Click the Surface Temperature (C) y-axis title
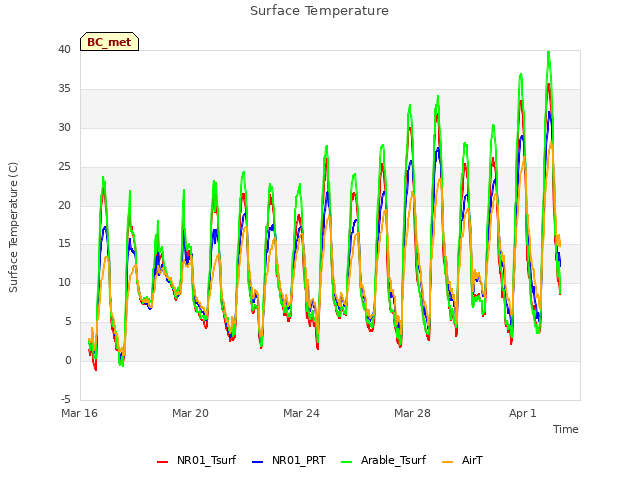The width and height of the screenshot is (640, 480). point(13,227)
